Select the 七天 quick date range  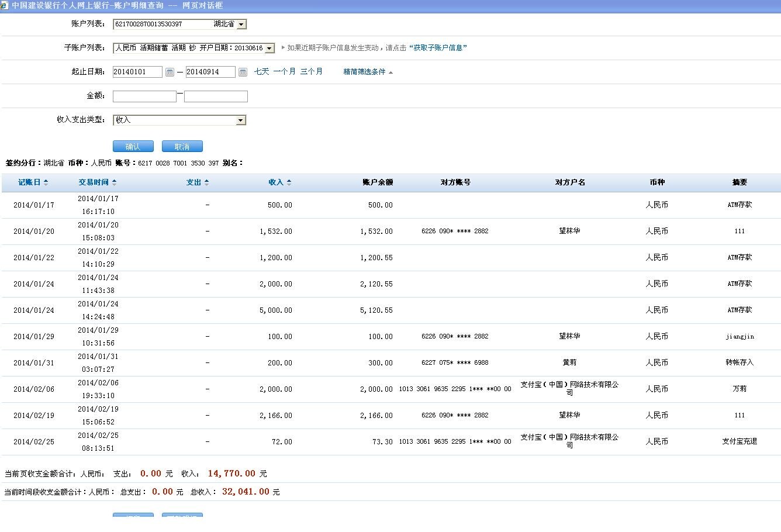click(x=261, y=71)
